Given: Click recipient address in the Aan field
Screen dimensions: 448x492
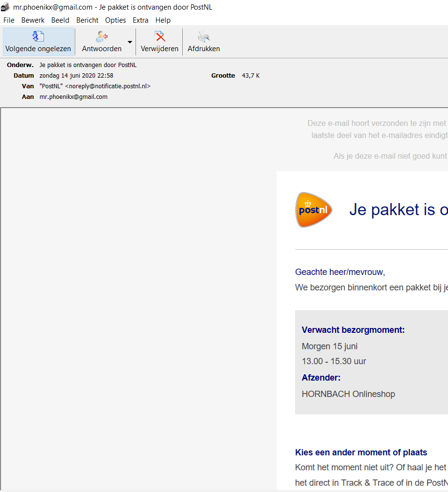Looking at the screenshot, I should click(73, 96).
